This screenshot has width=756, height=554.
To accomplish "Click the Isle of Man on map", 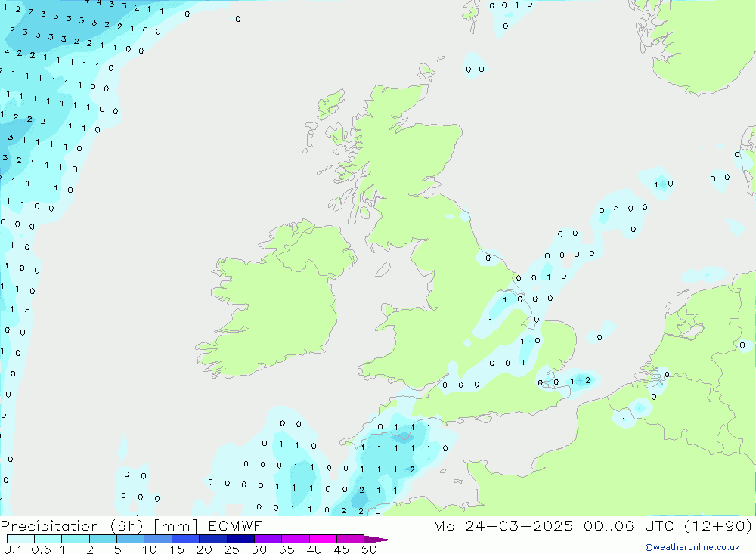I will (x=383, y=269).
